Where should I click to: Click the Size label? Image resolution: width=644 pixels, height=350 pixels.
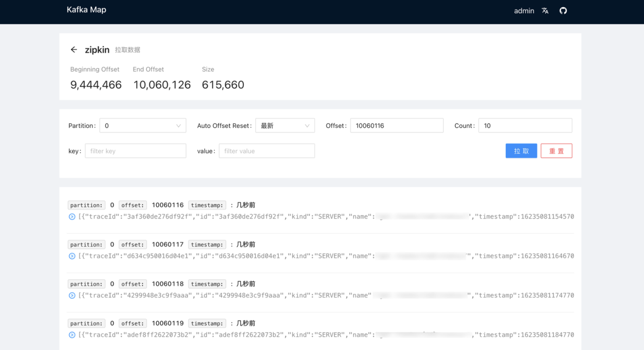coord(208,69)
